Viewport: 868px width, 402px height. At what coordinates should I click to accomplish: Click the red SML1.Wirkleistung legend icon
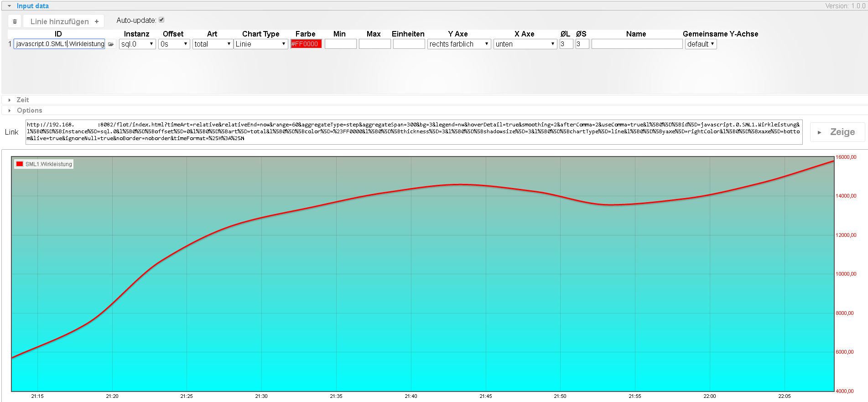tap(20, 164)
